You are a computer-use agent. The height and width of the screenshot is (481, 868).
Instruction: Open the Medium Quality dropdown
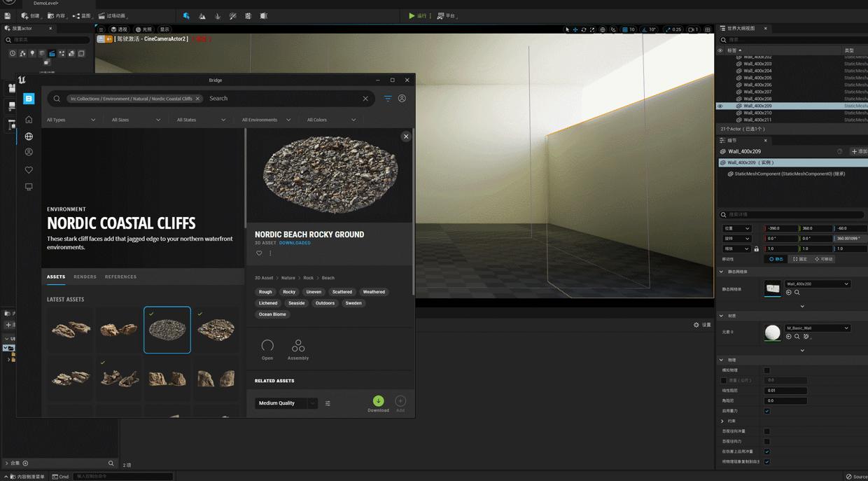point(286,403)
